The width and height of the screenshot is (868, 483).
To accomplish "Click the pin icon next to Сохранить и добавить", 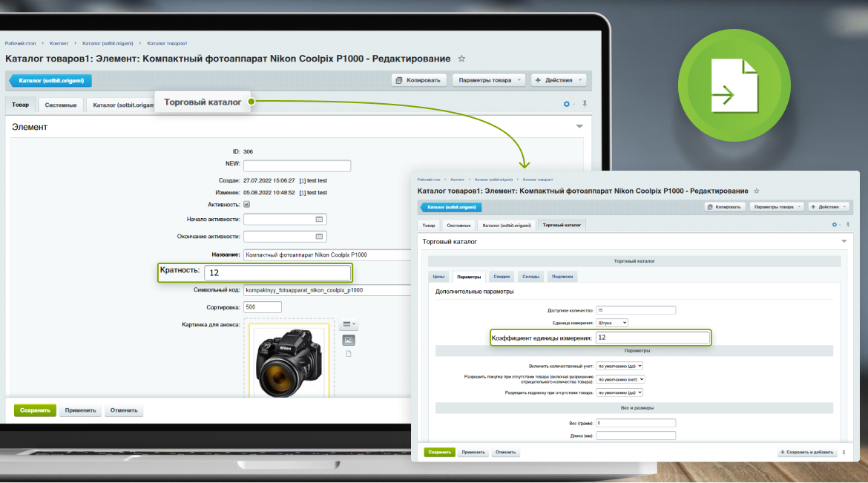I will [844, 453].
